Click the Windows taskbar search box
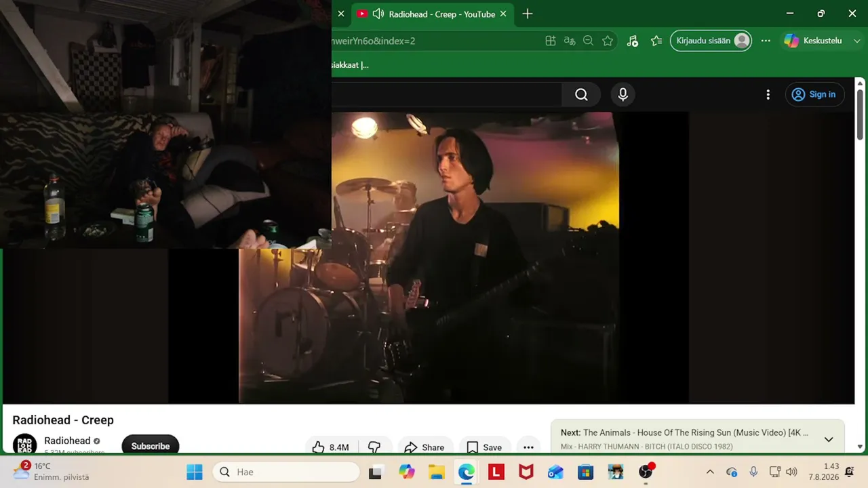This screenshot has width=868, height=488. click(286, 472)
